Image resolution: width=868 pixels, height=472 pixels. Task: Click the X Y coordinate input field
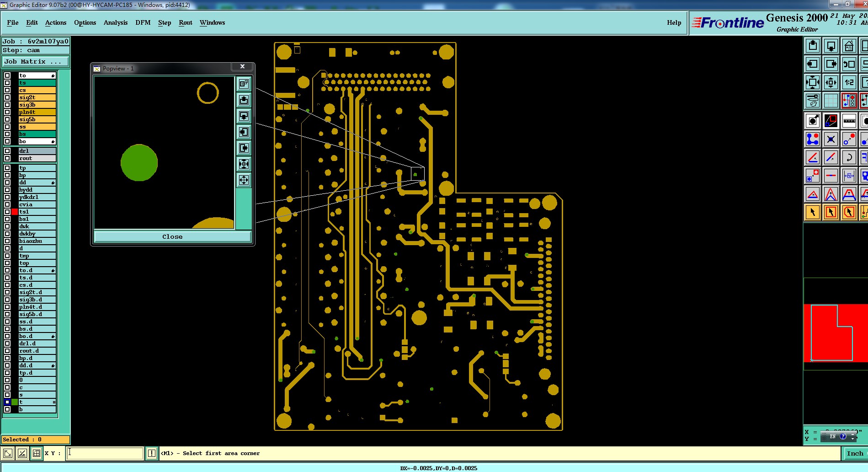pos(105,453)
